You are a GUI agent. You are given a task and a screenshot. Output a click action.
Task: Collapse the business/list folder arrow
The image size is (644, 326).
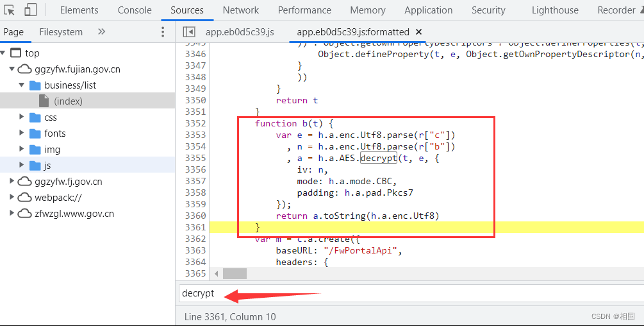point(21,85)
